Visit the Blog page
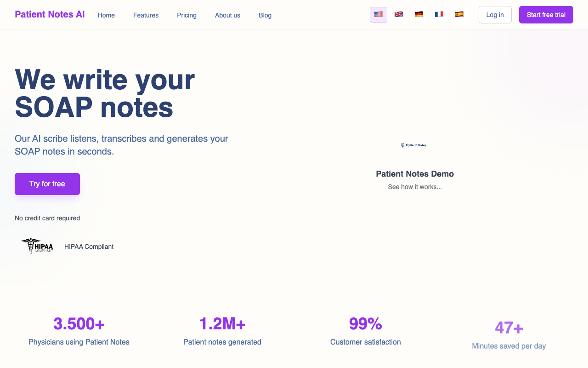 pos(265,15)
